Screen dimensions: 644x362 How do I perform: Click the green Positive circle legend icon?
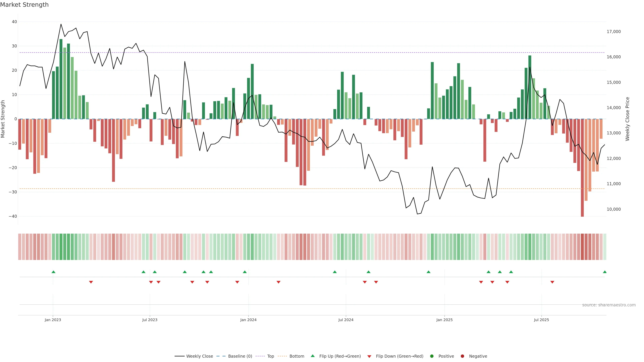coord(432,356)
